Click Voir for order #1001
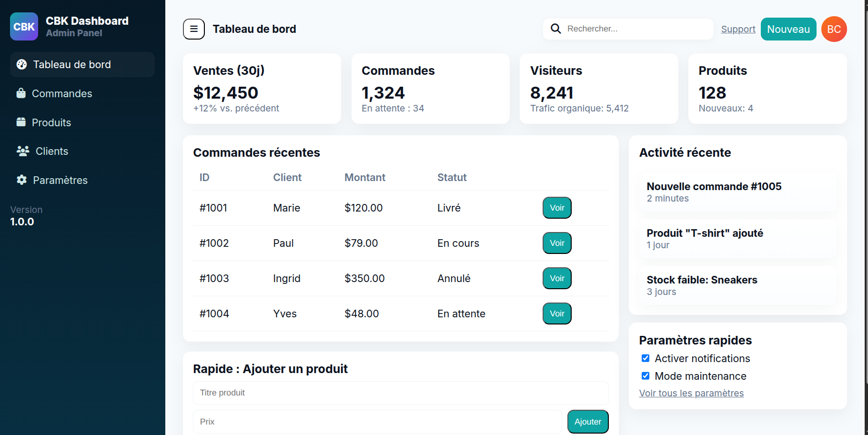 (x=557, y=208)
